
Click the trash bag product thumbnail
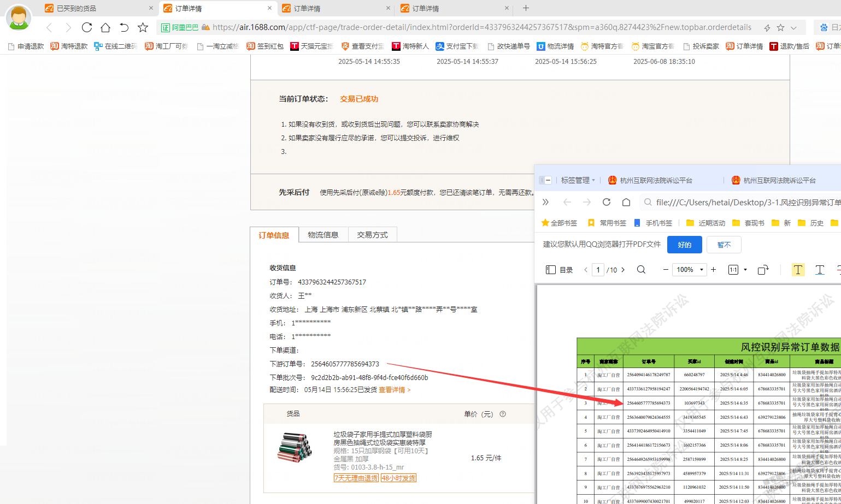pos(295,449)
